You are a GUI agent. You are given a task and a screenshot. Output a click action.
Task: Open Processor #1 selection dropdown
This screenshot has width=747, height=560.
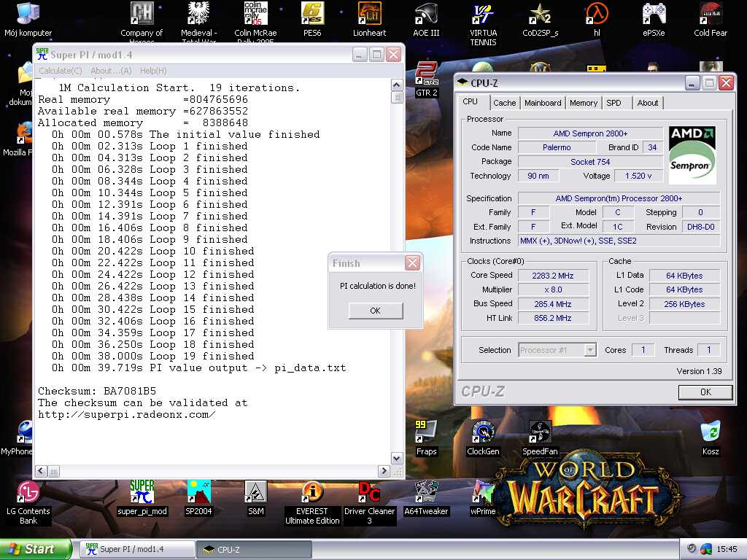(x=557, y=350)
